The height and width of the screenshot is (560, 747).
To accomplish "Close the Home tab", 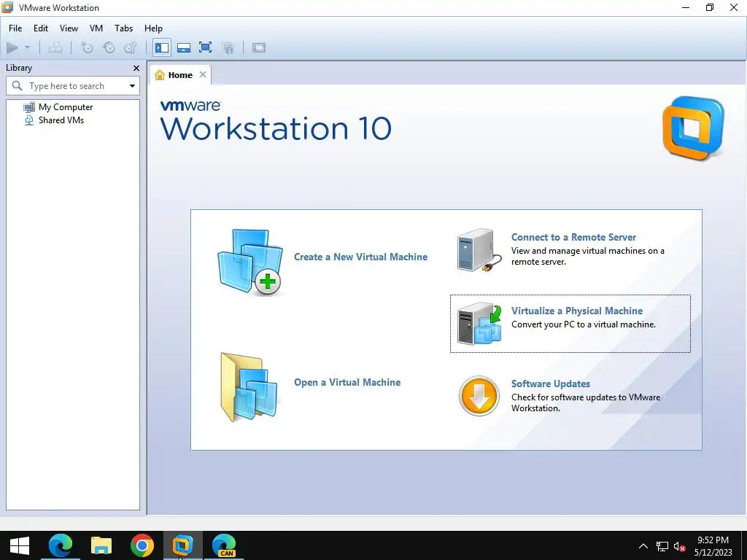I will click(x=203, y=74).
